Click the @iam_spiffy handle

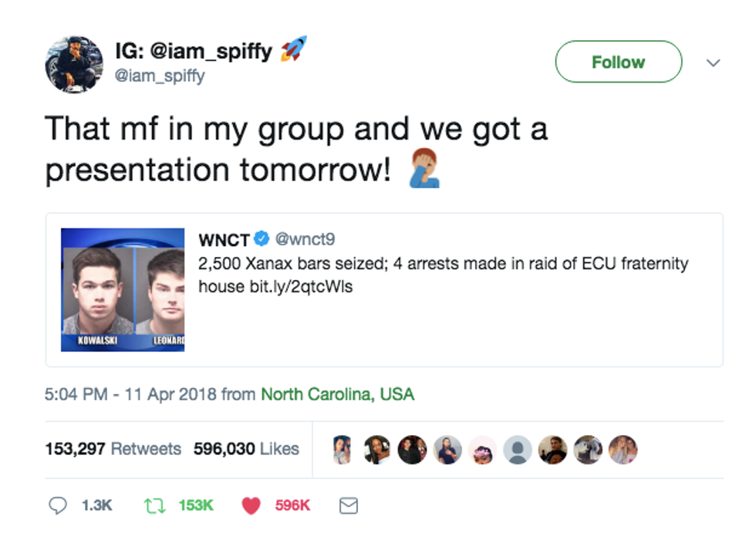[x=160, y=76]
